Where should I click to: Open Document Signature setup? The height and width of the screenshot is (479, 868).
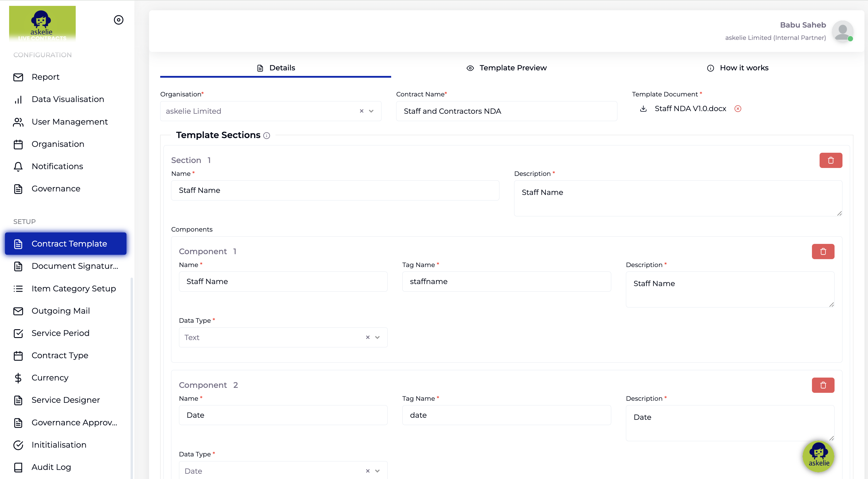coord(75,266)
